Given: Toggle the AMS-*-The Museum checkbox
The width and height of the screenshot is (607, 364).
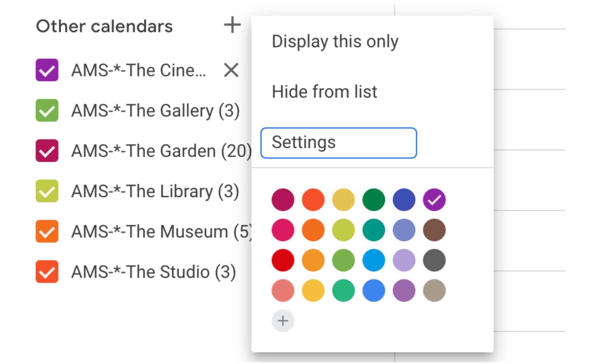Looking at the screenshot, I should coord(47,231).
